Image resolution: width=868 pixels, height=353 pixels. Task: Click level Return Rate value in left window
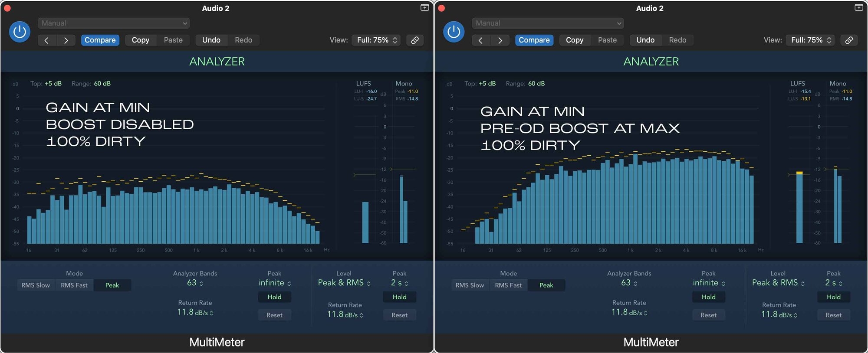click(345, 314)
